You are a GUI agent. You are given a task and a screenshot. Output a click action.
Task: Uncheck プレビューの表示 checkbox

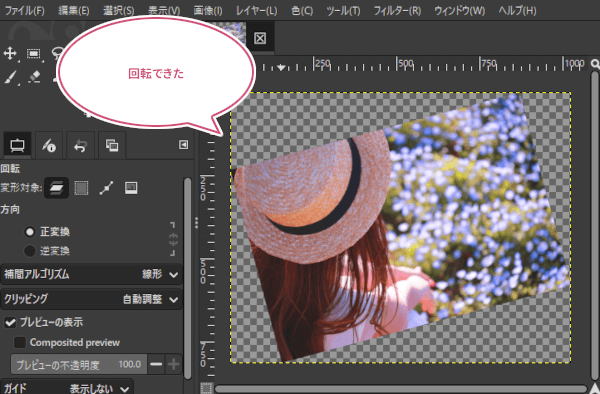(x=10, y=322)
